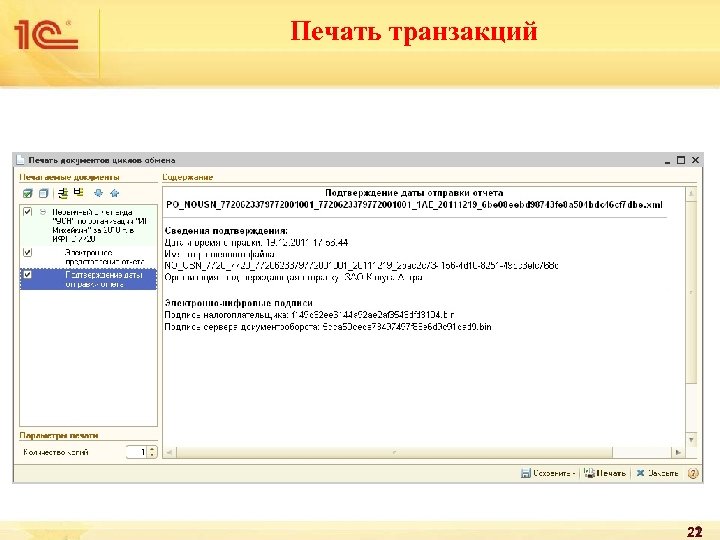Click the 1C logo in the slide header
The width and height of the screenshot is (720, 540).
click(46, 34)
